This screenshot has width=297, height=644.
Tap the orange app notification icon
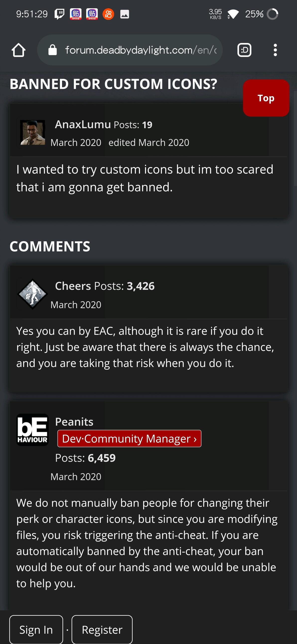108,14
